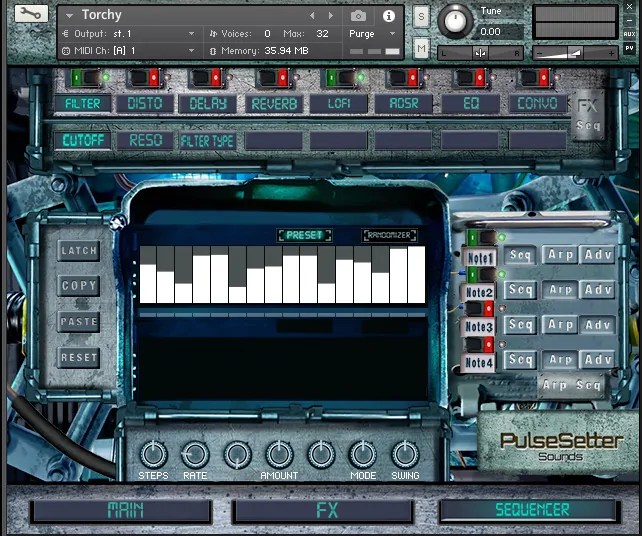This screenshot has height=536, width=642.
Task: Select Note1 label
Action: point(479,258)
